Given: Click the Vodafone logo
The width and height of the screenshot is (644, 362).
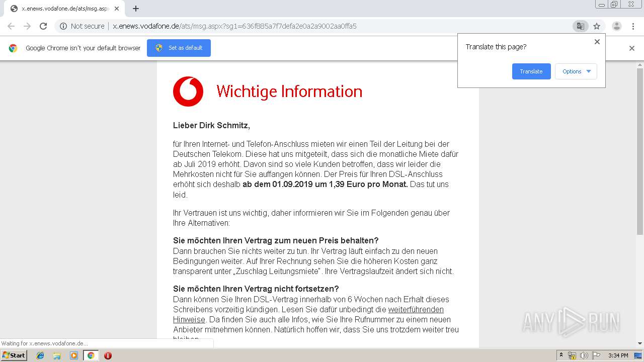Looking at the screenshot, I should (188, 92).
